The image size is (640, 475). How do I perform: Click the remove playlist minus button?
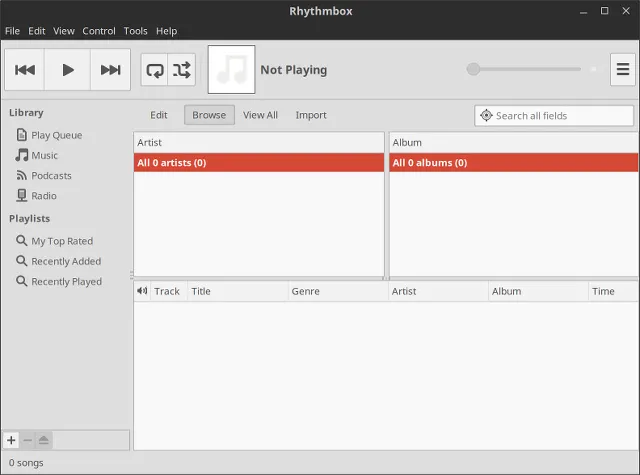27,440
